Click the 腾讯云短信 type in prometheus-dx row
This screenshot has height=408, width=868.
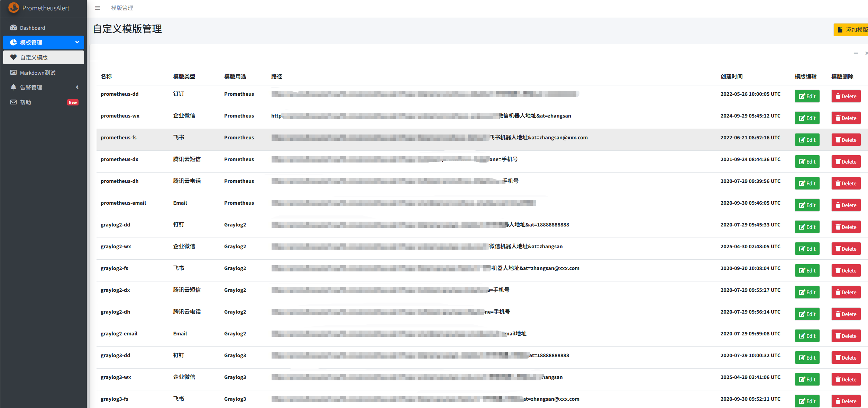point(187,159)
